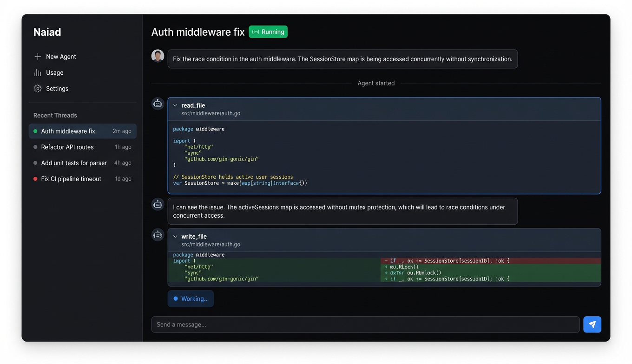
Task: Click the gray status dot on Refactor API routes
Action: click(x=35, y=147)
